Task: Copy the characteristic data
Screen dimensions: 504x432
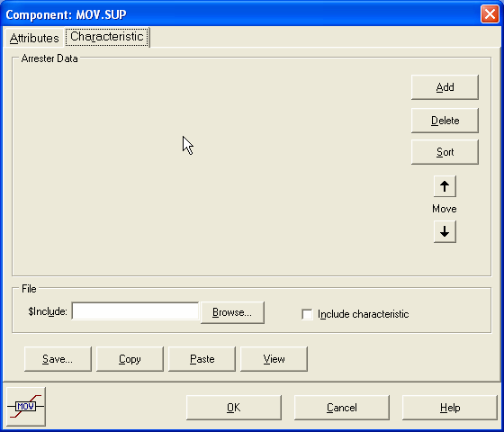Action: (130, 359)
